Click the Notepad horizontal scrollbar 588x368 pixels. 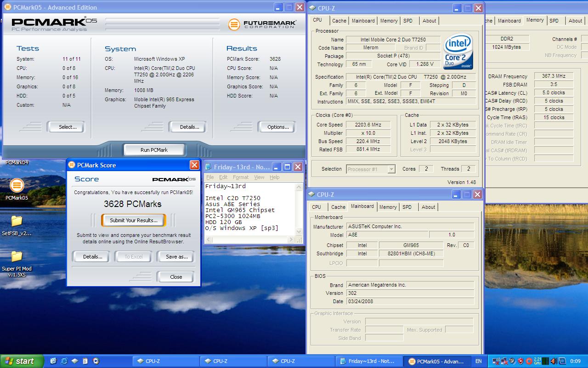click(x=249, y=240)
